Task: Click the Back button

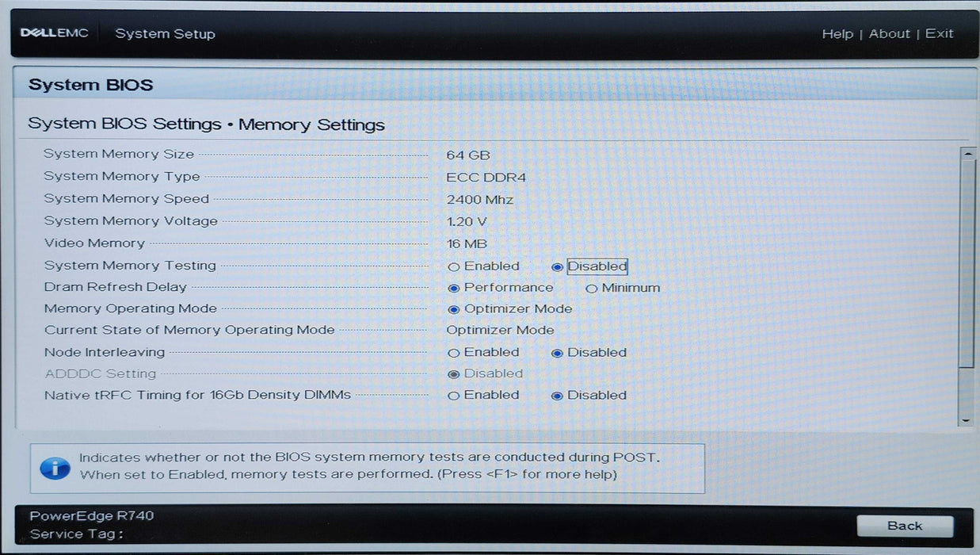Action: coord(905,526)
